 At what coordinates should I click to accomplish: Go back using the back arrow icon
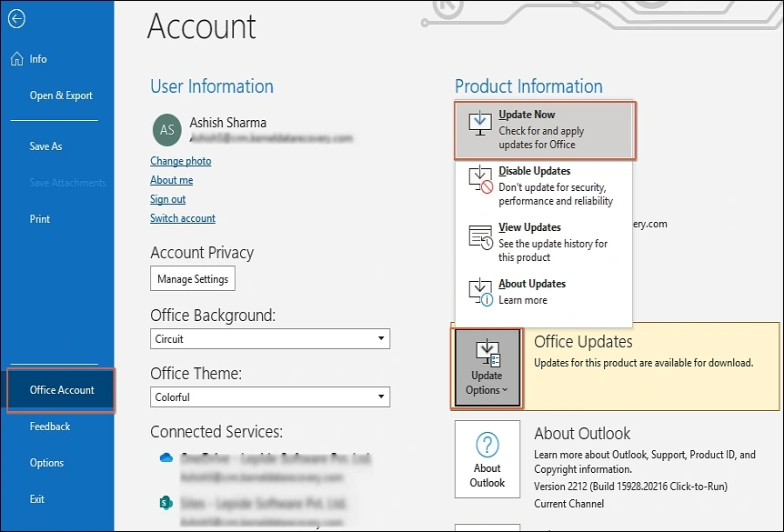[16, 19]
